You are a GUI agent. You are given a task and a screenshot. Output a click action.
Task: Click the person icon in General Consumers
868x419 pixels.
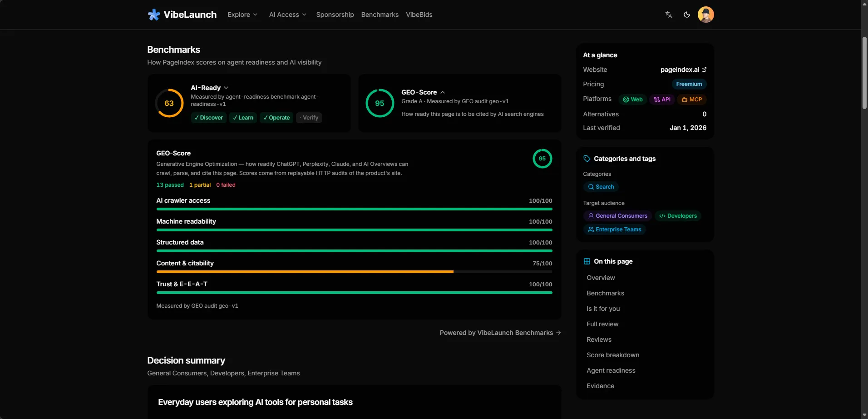pos(591,216)
